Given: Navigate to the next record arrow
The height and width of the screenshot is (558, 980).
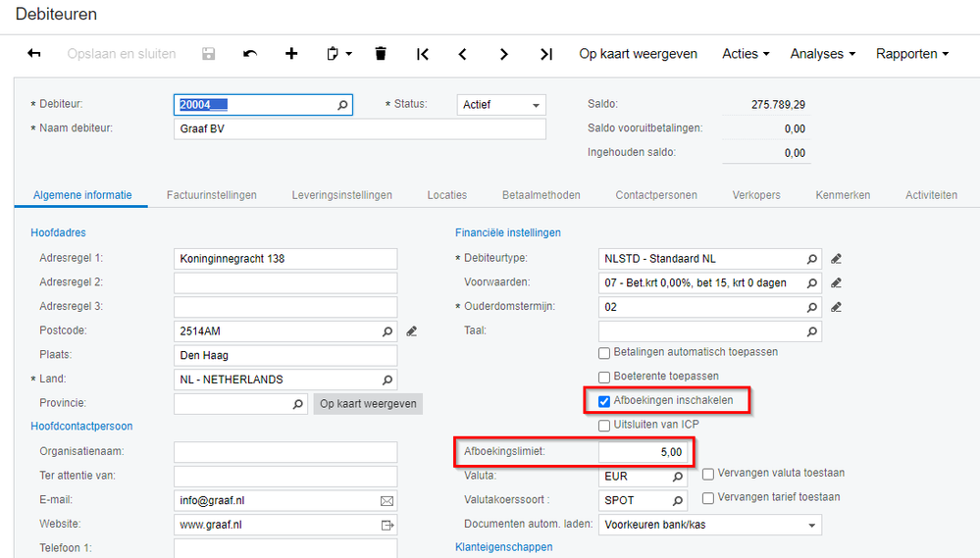Looking at the screenshot, I should [504, 54].
